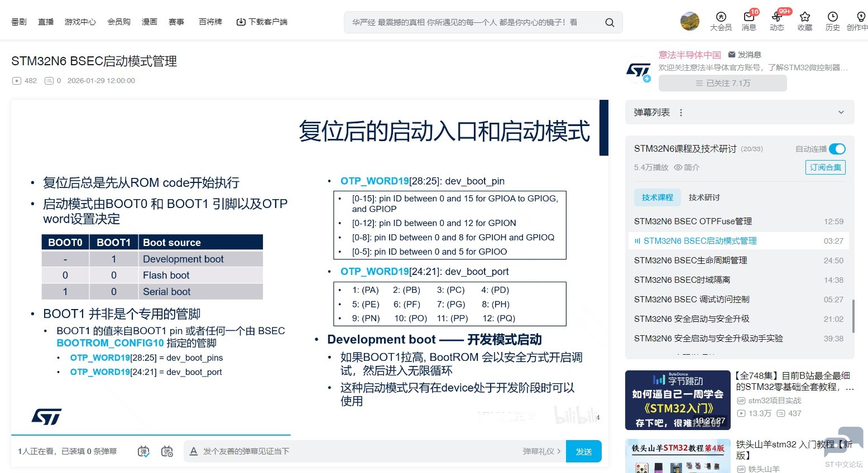Open 铁头山羊STM32教程 thumbnail
Screen dimensions: 868x473
tap(678, 456)
